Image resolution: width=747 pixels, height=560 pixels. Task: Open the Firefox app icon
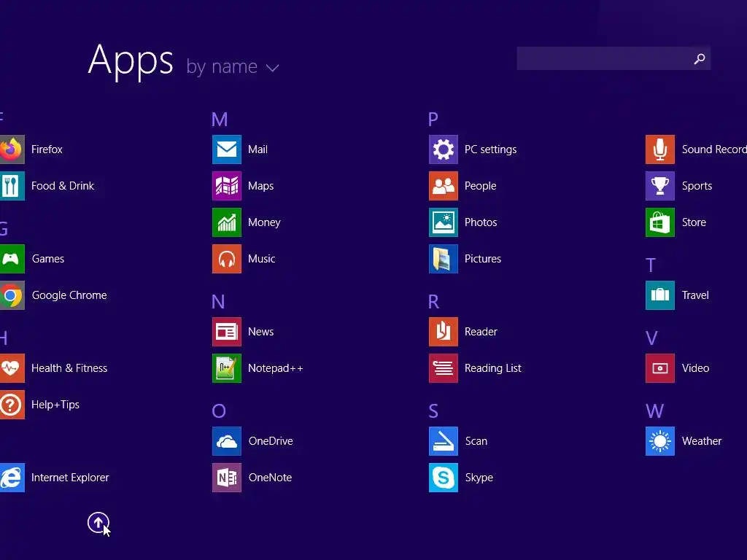[x=12, y=149]
